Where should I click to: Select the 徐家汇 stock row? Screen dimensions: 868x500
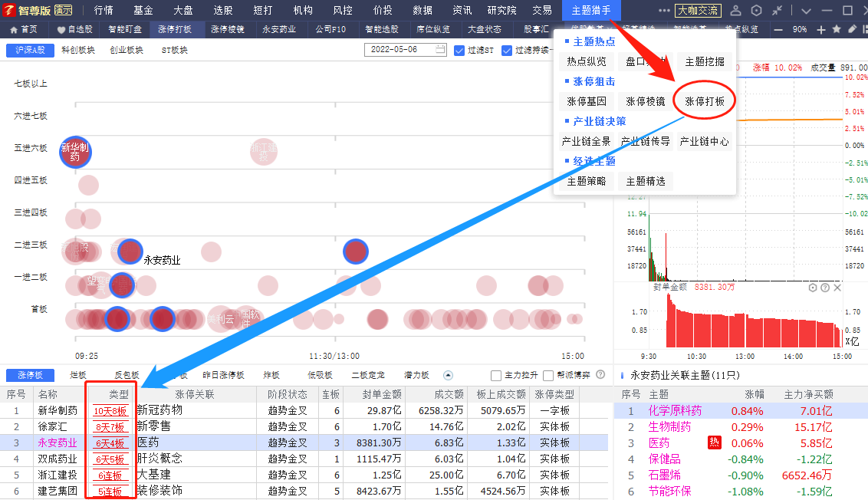pos(304,427)
